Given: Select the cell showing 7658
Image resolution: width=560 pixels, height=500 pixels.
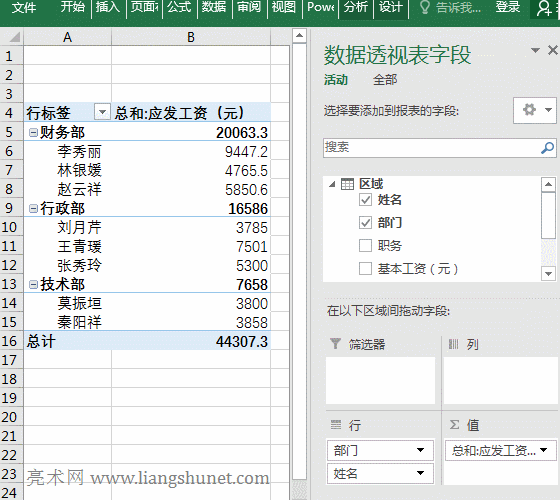Looking at the screenshot, I should pos(191,285).
